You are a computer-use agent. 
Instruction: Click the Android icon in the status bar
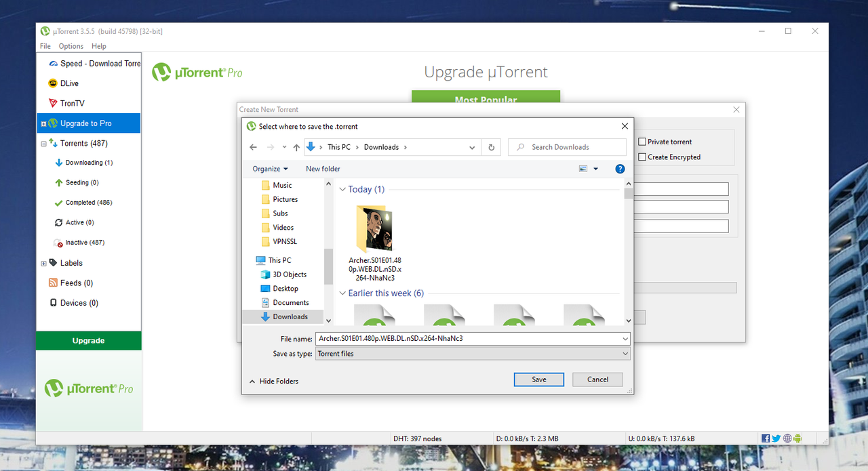tap(798, 438)
